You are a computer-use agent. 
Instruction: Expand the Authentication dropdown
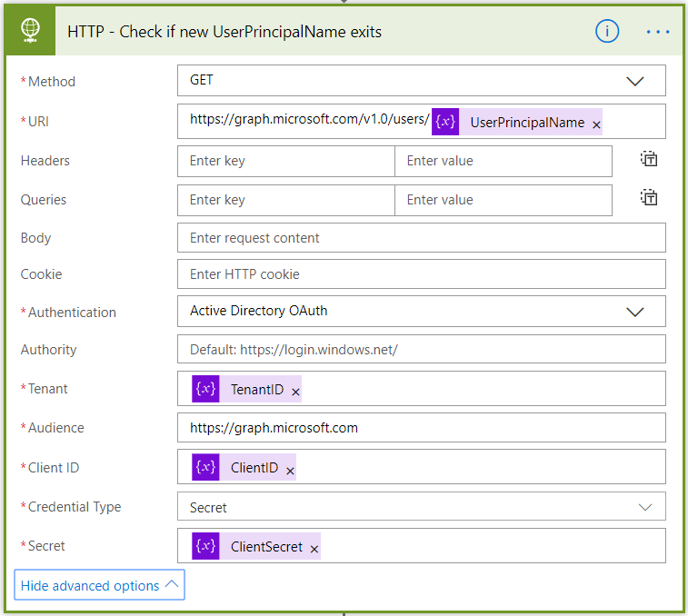pyautogui.click(x=634, y=312)
